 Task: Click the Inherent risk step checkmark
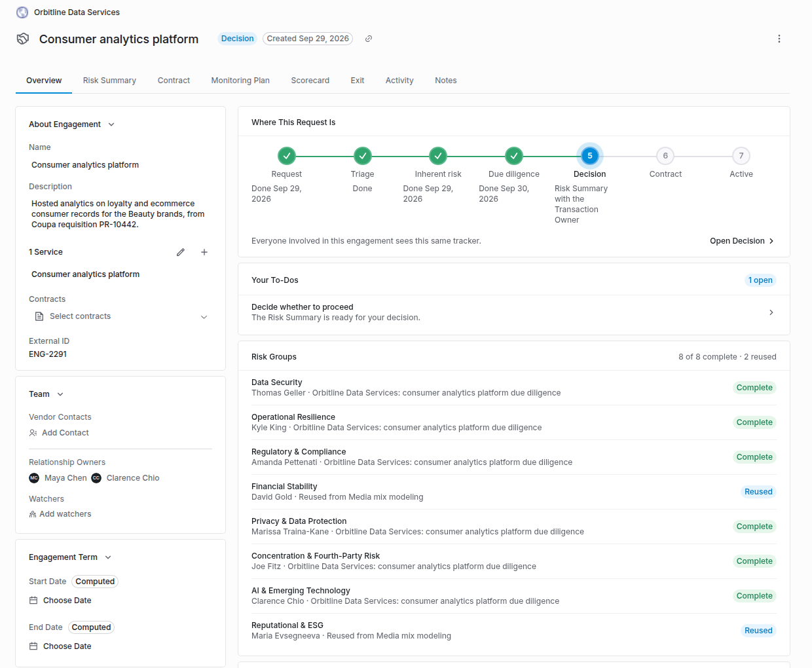pos(438,156)
